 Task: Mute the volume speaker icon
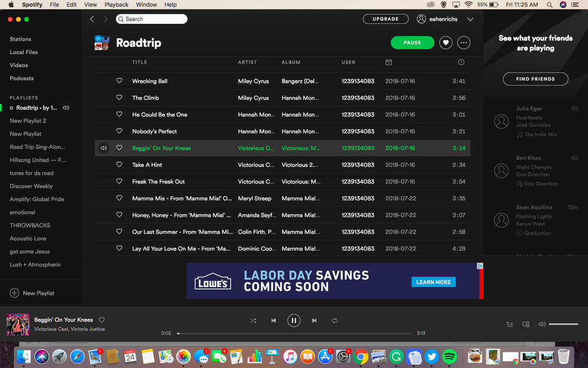542,324
